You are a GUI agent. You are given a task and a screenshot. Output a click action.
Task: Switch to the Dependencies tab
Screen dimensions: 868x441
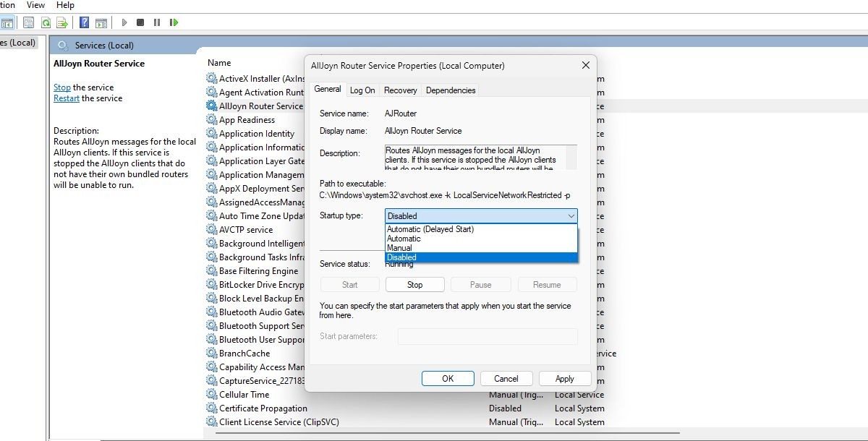tap(451, 90)
